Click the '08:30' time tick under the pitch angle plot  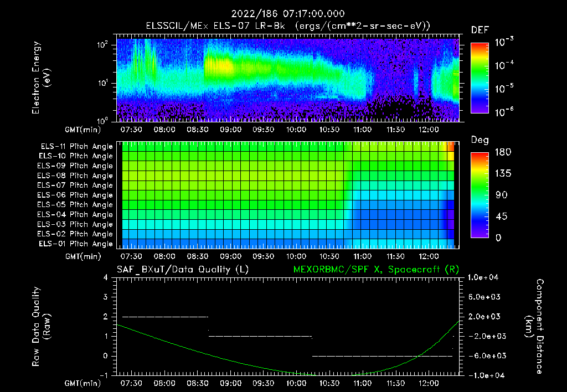[x=198, y=256]
